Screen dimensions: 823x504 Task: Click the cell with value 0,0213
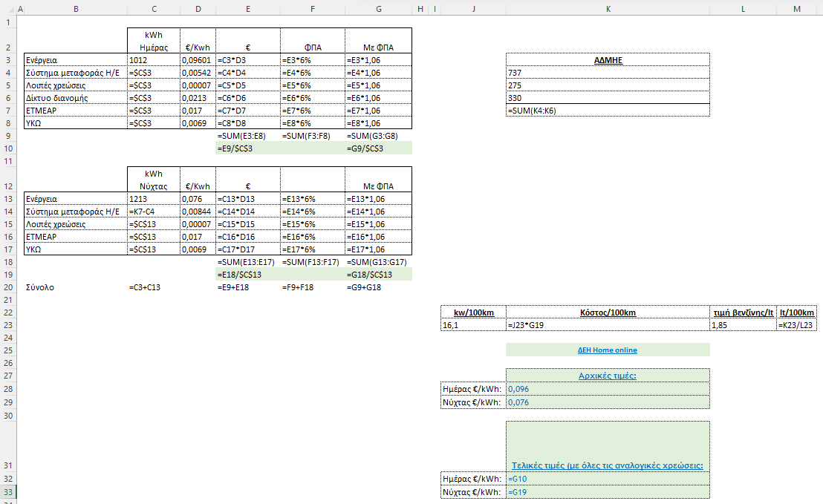(198, 98)
